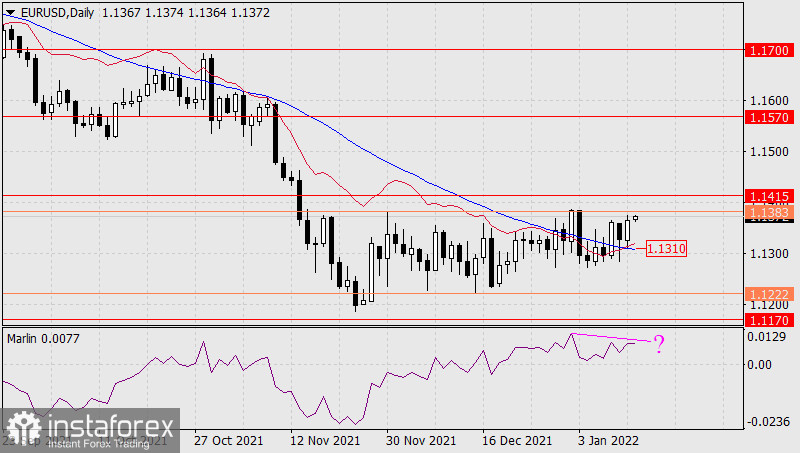Image resolution: width=800 pixels, height=453 pixels.
Task: Select the 27 Oct 2021 date marker
Action: [x=228, y=440]
